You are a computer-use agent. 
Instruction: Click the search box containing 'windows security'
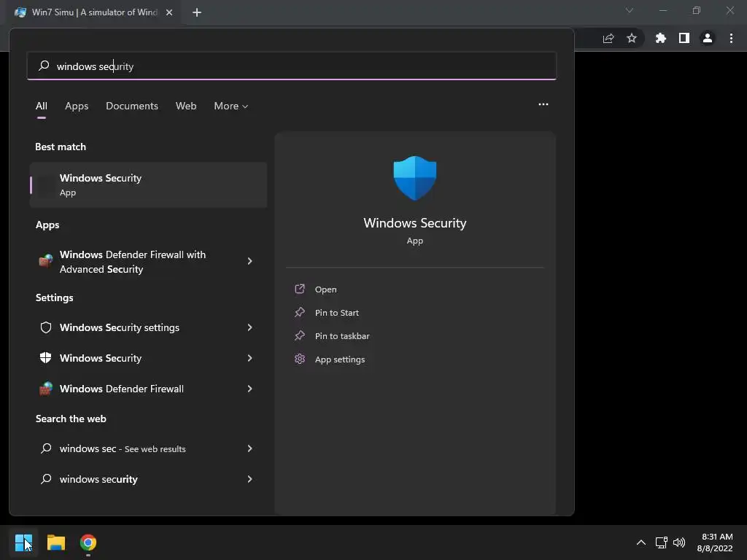click(292, 66)
